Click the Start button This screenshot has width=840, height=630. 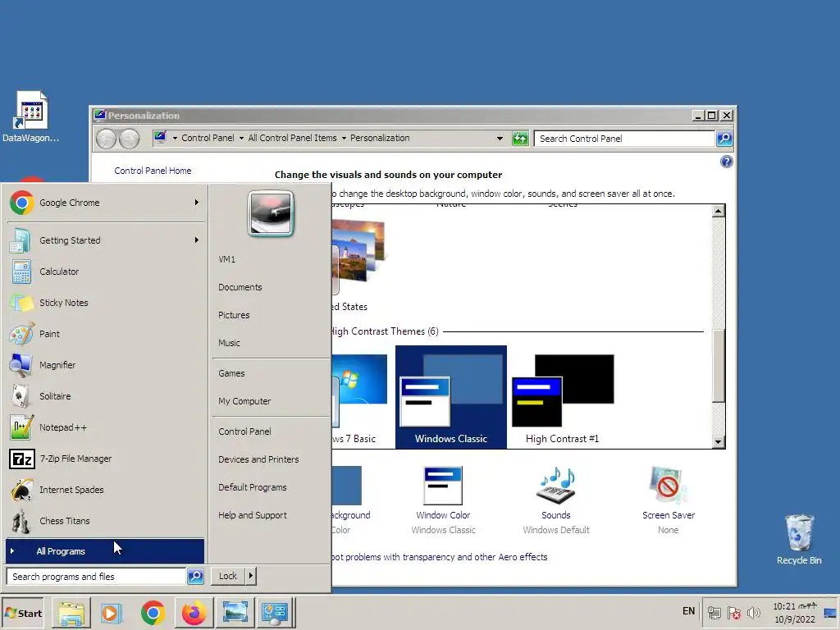click(x=22, y=613)
